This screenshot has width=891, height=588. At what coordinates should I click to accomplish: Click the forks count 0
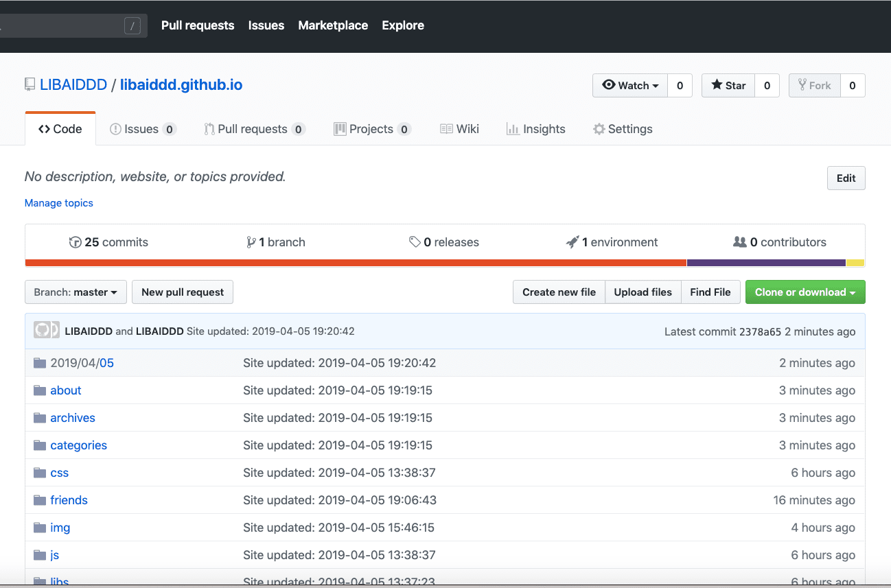[x=853, y=85]
